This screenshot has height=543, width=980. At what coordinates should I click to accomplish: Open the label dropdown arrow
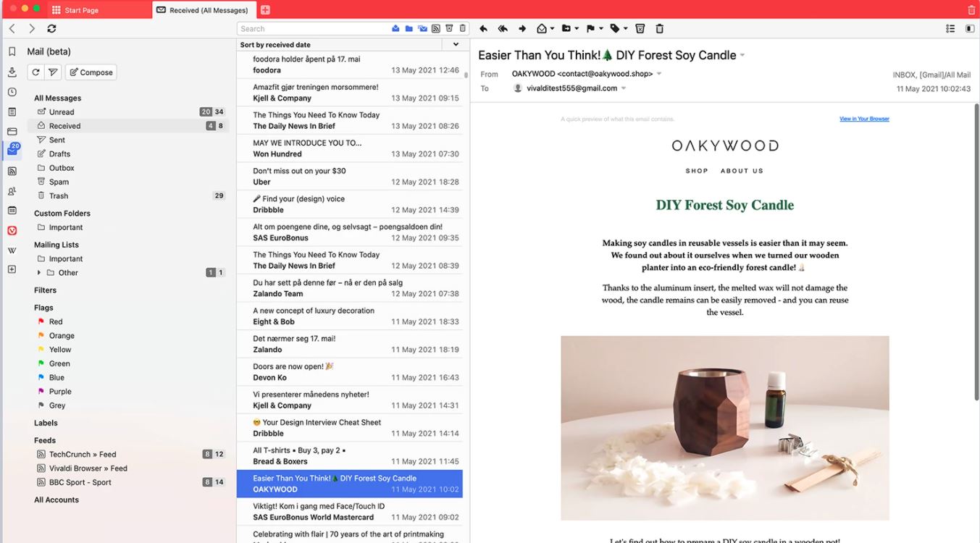point(626,29)
